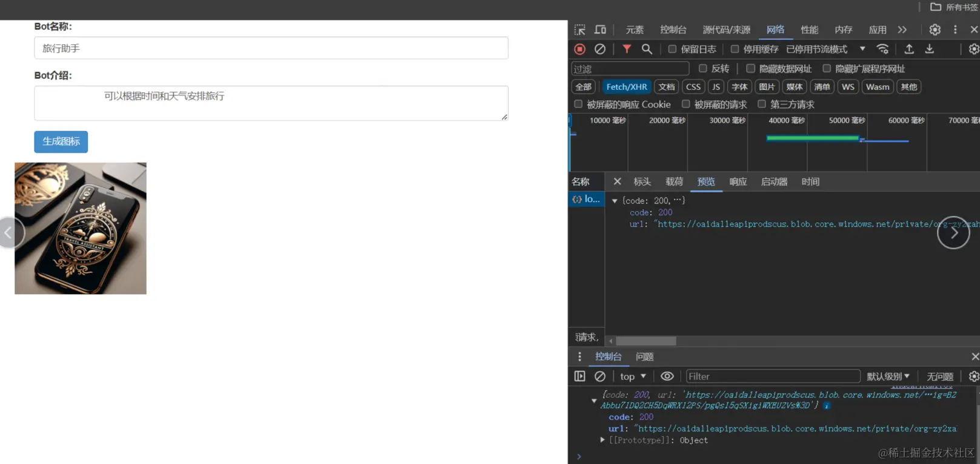Open 标头 request detail tab

coord(642,181)
